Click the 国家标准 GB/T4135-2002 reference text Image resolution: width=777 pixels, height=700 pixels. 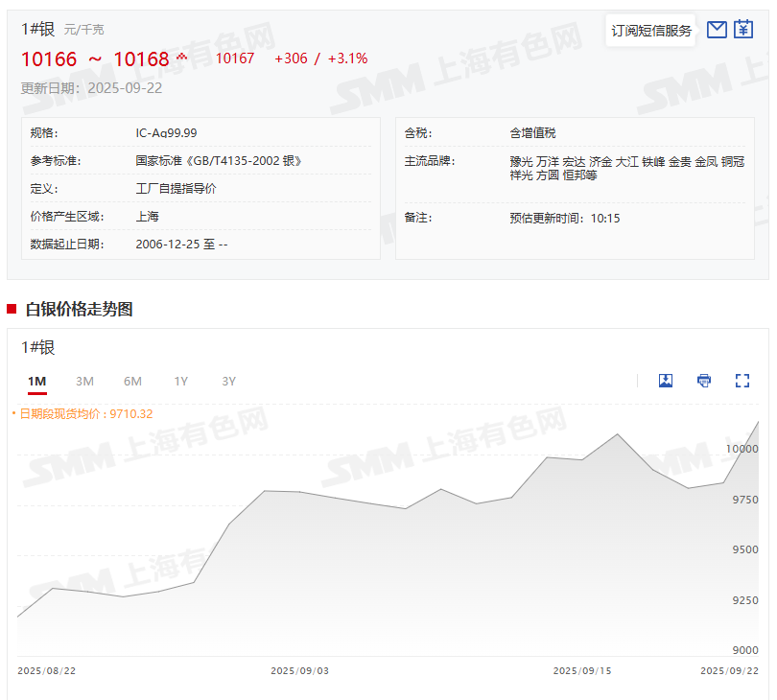(x=219, y=161)
